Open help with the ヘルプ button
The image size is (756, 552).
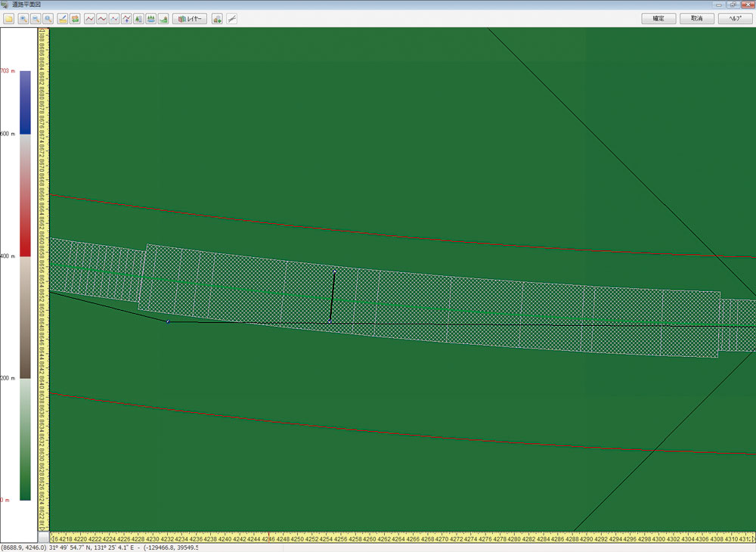(x=736, y=18)
